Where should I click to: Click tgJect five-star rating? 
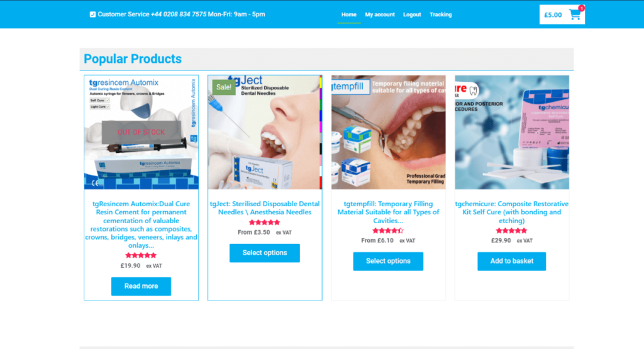click(x=265, y=223)
